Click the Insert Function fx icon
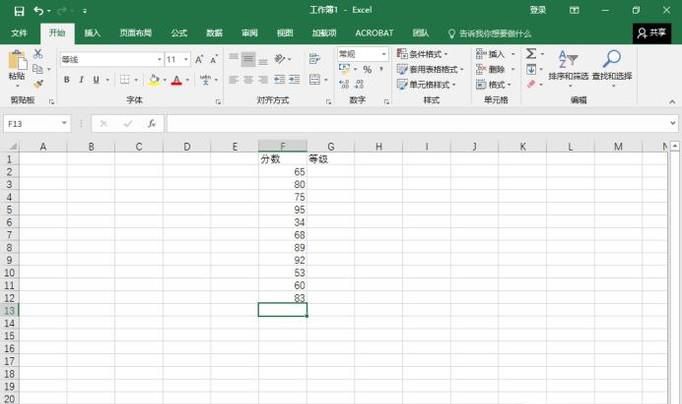The height and width of the screenshot is (404, 682). [x=151, y=124]
